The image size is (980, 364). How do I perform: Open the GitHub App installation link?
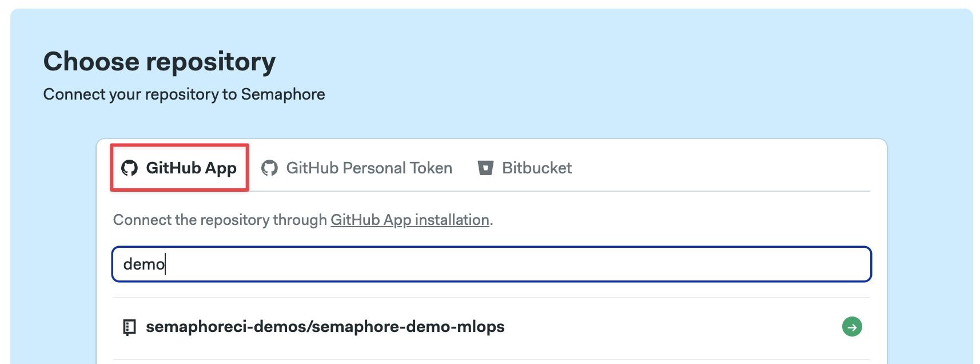410,220
